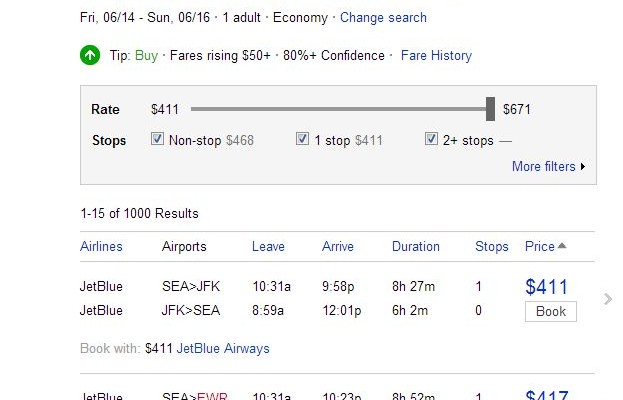Sort results by Leave time
Screen dimensions: 623x400
click(x=268, y=247)
